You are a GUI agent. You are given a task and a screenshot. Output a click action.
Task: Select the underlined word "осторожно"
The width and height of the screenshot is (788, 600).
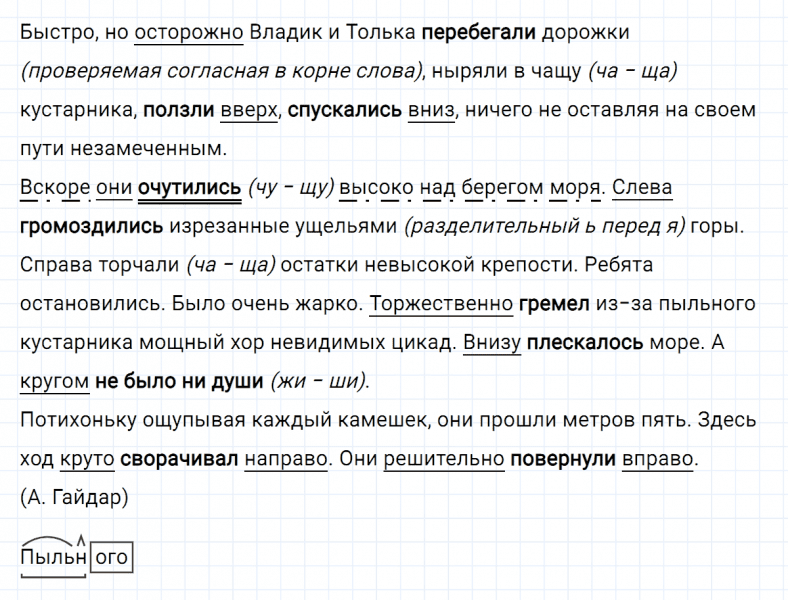tap(188, 32)
